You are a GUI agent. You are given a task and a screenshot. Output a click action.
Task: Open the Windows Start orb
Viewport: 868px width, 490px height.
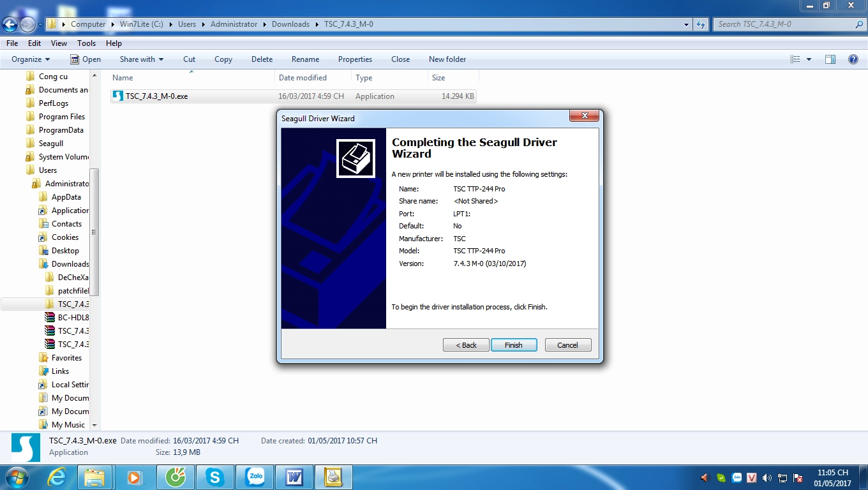coord(17,477)
